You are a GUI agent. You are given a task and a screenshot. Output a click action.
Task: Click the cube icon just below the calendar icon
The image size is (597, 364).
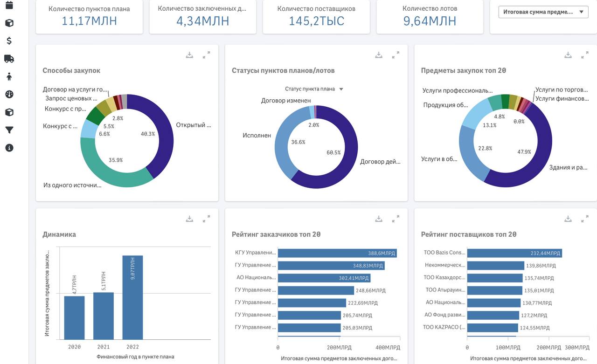pos(9,23)
